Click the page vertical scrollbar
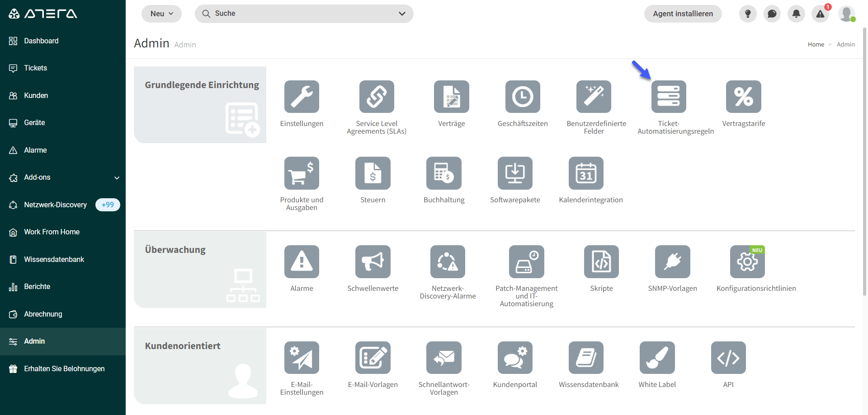The image size is (868, 415). 864,161
